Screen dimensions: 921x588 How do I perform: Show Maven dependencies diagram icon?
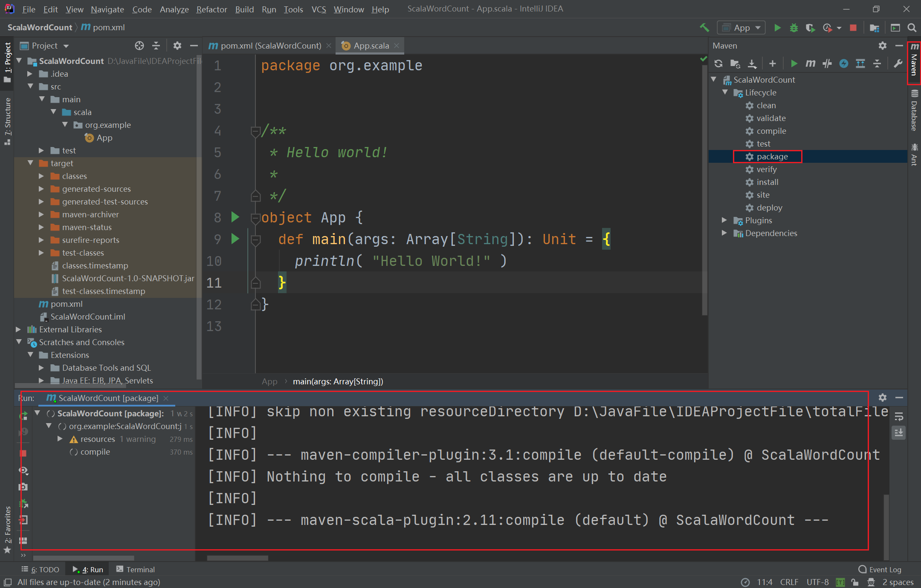(860, 63)
